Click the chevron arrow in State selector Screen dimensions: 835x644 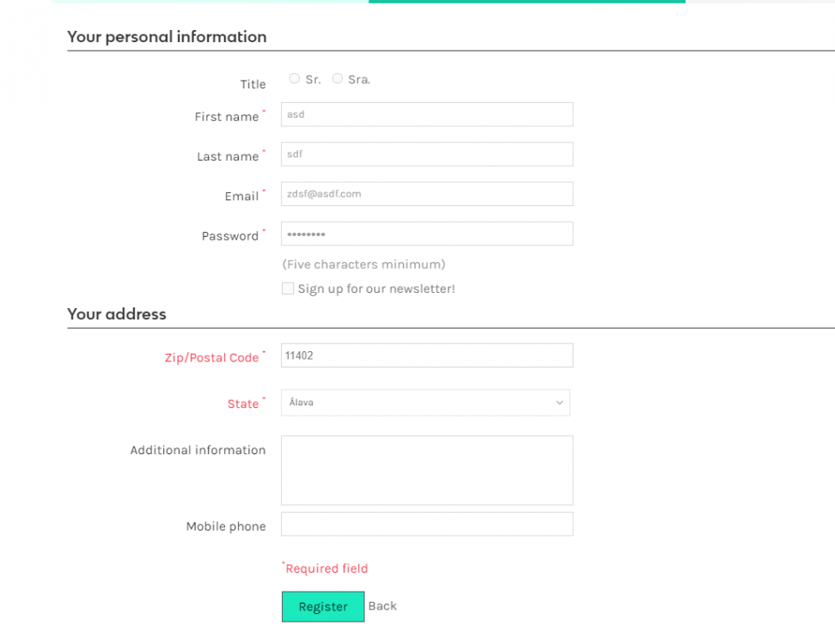coord(559,403)
